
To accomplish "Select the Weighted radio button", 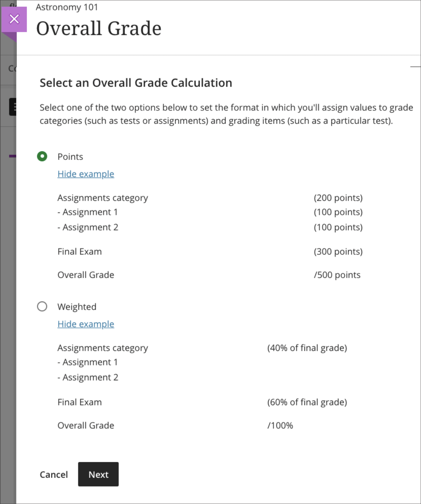I will [42, 306].
